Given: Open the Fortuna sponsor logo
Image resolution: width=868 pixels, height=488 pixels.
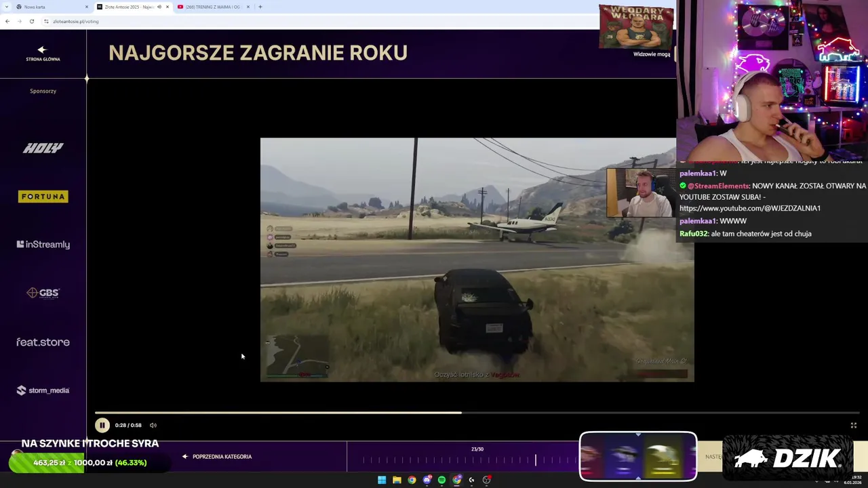Looking at the screenshot, I should pyautogui.click(x=43, y=197).
